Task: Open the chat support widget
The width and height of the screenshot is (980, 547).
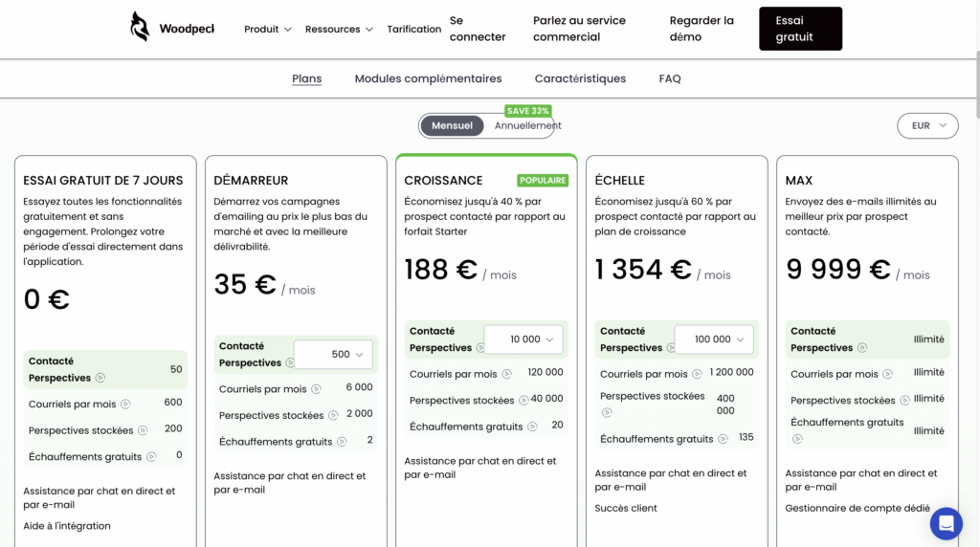Action: point(946,523)
